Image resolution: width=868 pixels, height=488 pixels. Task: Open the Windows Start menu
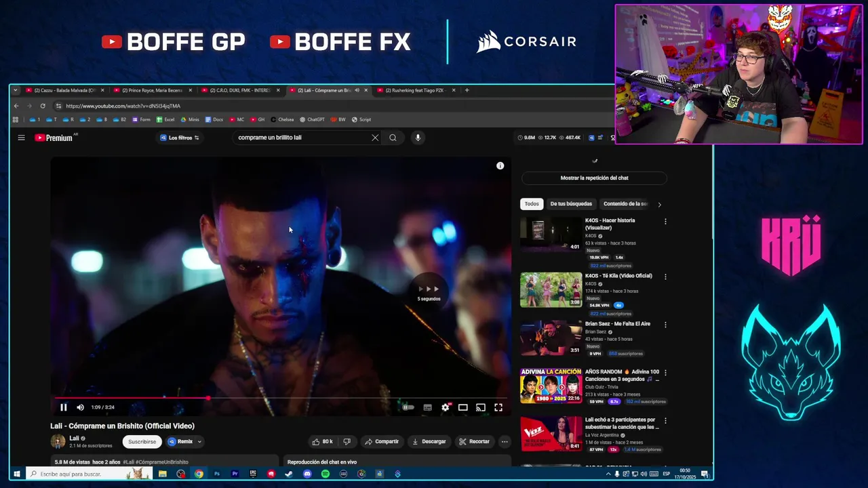pyautogui.click(x=17, y=474)
